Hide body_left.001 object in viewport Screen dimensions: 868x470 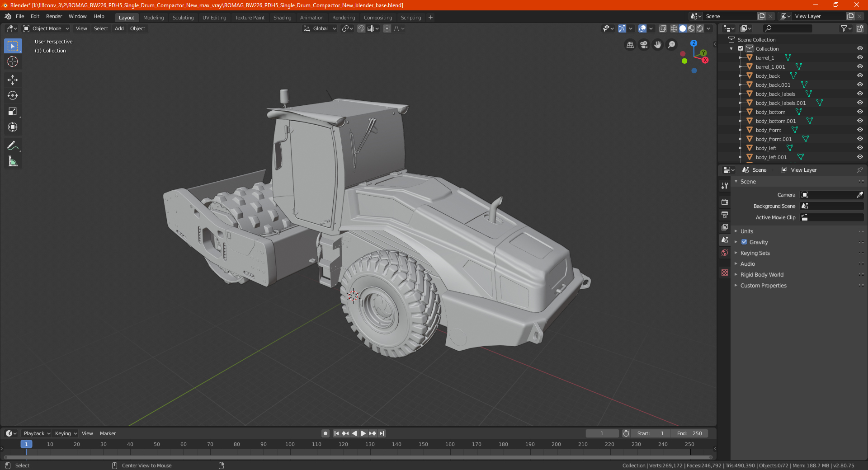click(860, 157)
